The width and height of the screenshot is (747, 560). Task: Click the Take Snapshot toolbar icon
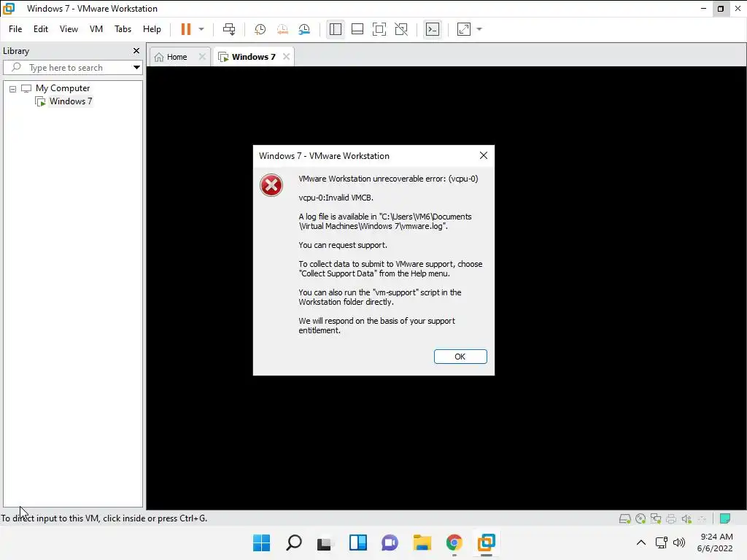pyautogui.click(x=260, y=29)
